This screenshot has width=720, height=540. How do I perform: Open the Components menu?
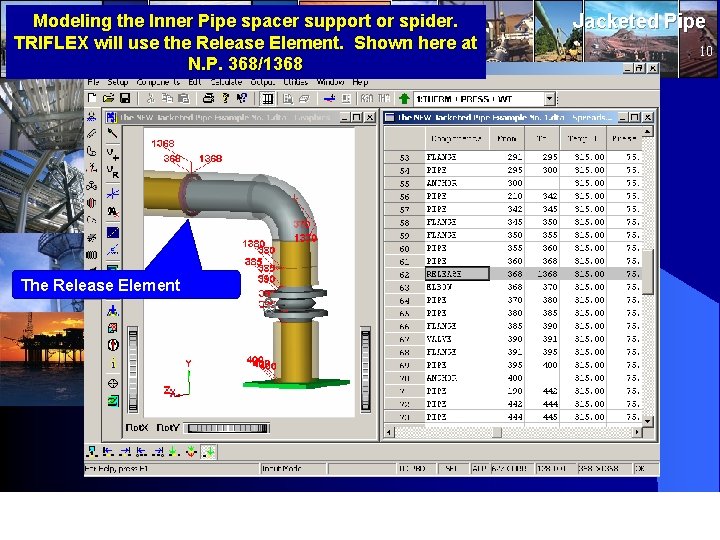coord(158,82)
